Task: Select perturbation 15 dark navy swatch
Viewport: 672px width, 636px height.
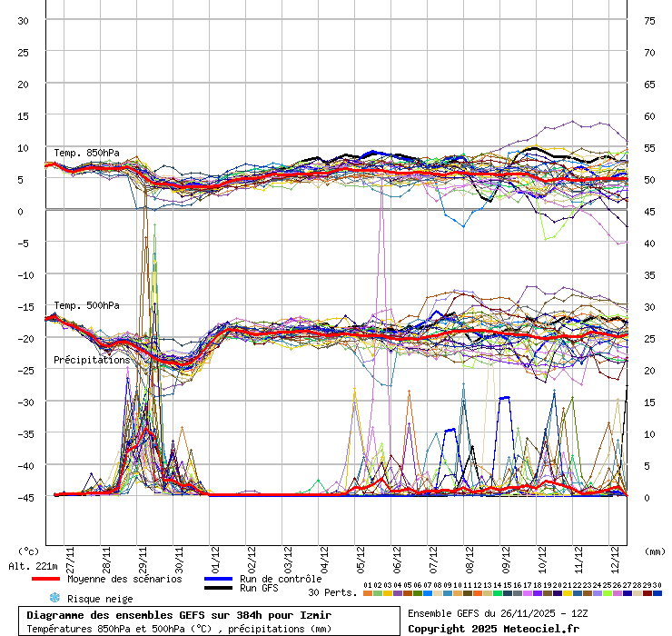Action: pyautogui.click(x=508, y=593)
